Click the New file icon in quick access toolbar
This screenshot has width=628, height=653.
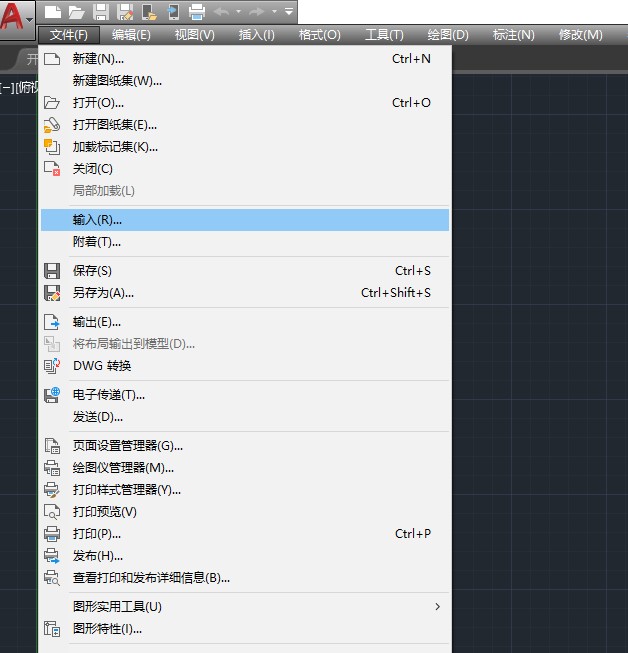pos(53,12)
